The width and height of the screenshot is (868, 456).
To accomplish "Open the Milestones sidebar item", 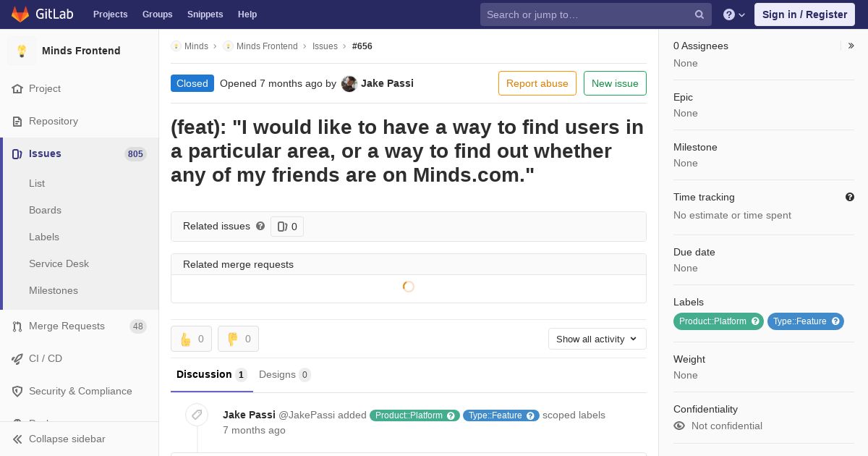I will click(x=54, y=290).
